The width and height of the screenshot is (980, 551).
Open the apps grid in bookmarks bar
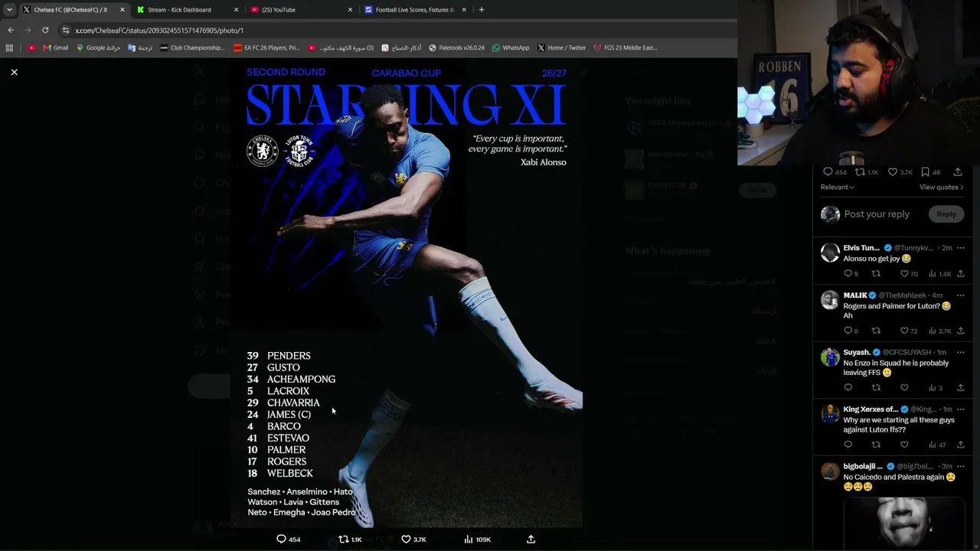(x=9, y=47)
